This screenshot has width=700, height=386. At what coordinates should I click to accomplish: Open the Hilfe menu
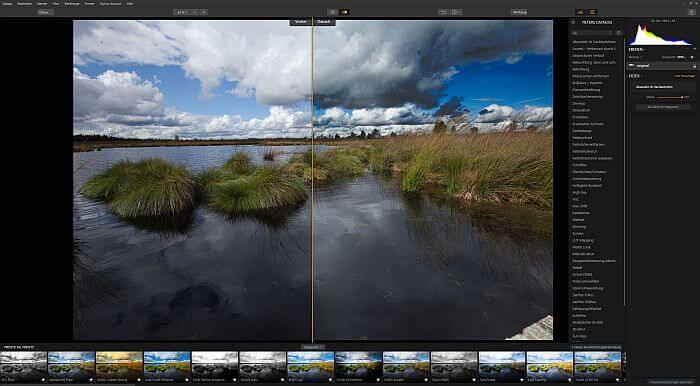coord(129,3)
